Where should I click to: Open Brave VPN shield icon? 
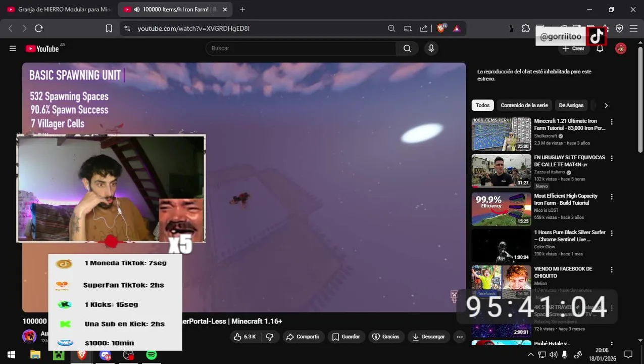619,29
